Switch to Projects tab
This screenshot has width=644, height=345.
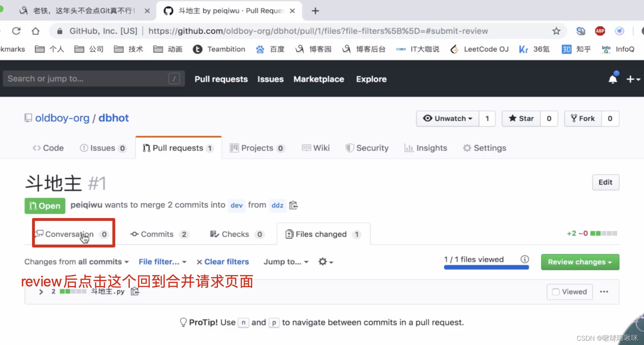[258, 148]
